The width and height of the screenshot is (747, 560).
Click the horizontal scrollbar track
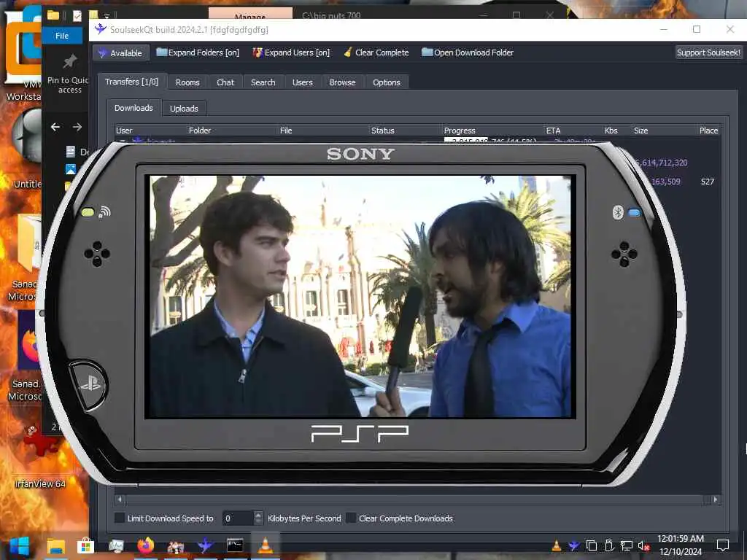(x=417, y=499)
